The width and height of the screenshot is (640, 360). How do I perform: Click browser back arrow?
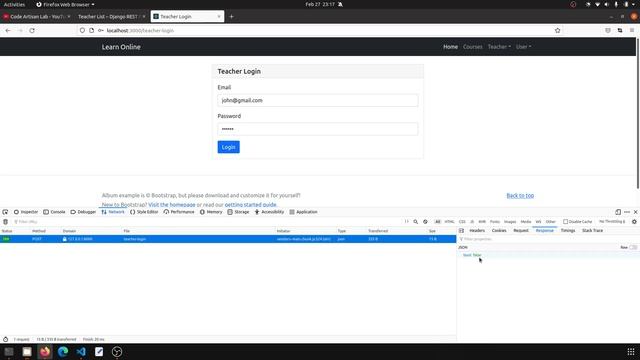click(x=8, y=31)
